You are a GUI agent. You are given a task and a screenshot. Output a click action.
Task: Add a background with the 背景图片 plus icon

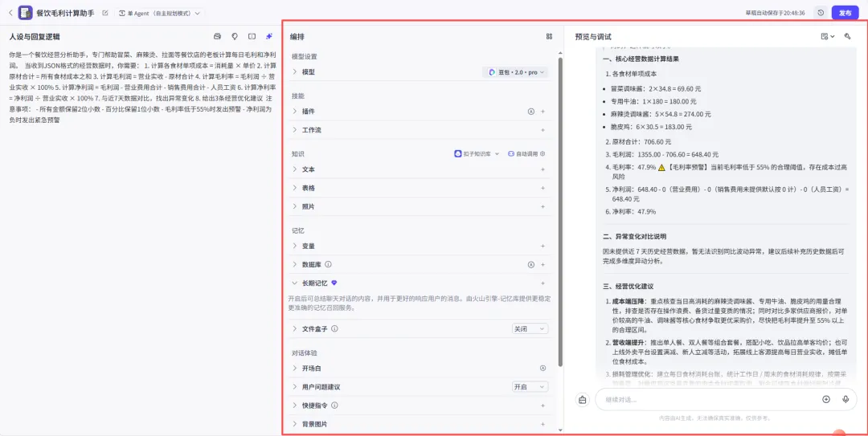[542, 424]
